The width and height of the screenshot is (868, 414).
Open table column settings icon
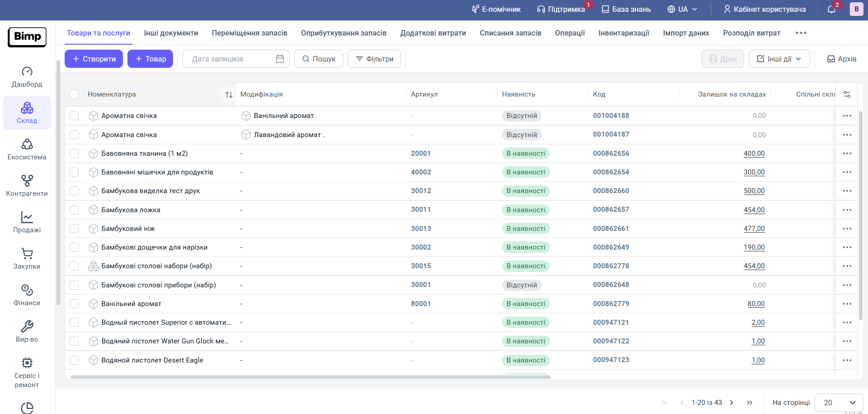847,94
